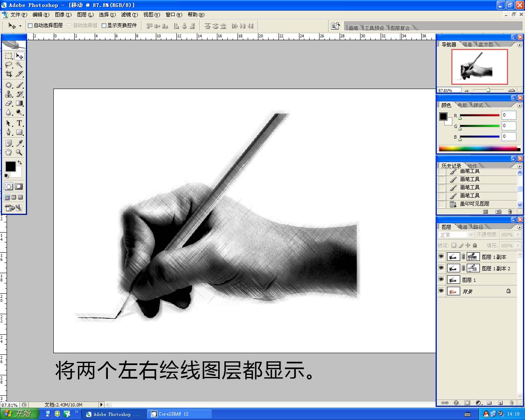Viewport: 525px width, 420px height.
Task: Select the Pen tool
Action: [x=9, y=132]
